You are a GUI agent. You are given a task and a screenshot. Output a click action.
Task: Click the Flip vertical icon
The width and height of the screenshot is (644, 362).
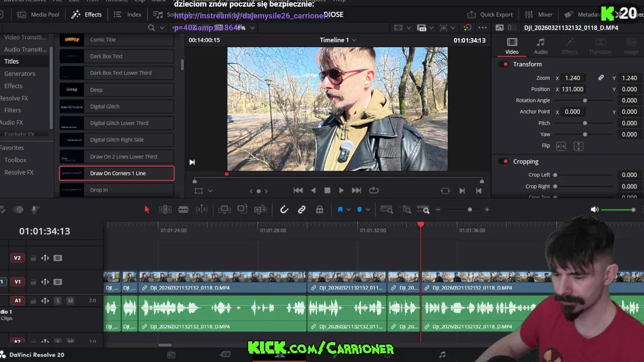[x=579, y=146]
